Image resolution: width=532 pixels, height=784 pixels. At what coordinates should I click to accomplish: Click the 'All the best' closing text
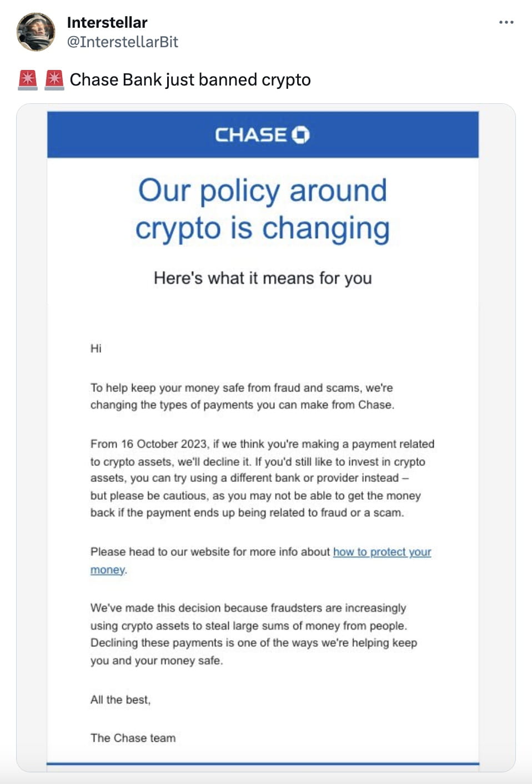(121, 700)
